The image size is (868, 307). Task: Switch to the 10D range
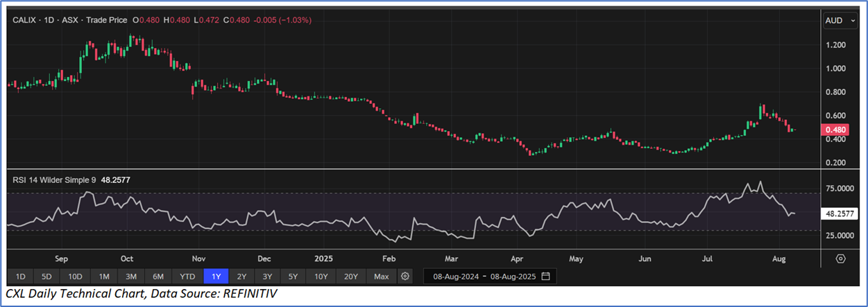[75, 277]
